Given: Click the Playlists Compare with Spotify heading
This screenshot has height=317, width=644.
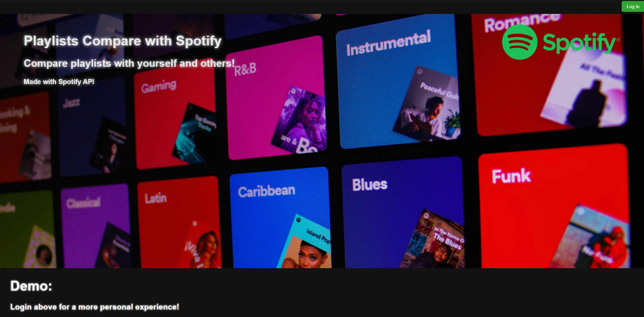Looking at the screenshot, I should pos(123,41).
